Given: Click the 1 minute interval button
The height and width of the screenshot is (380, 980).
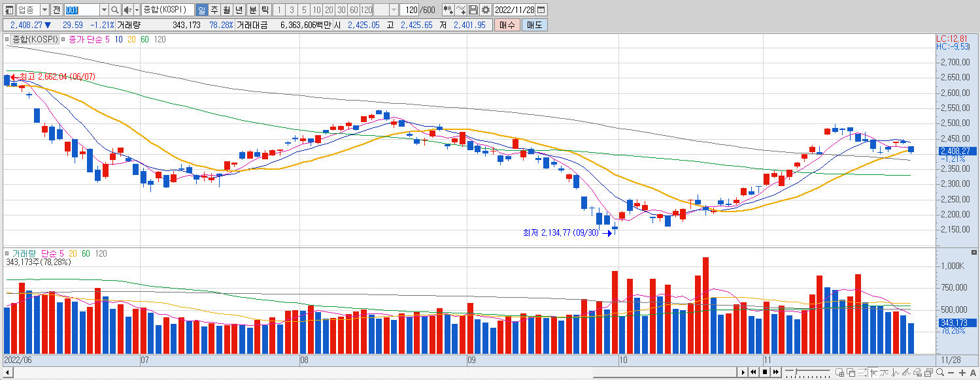Looking at the screenshot, I should click(279, 10).
